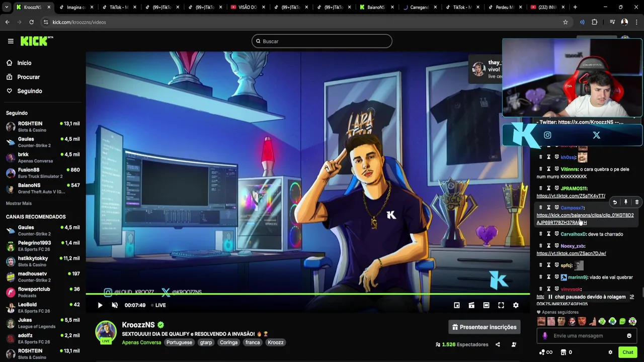Open Nooxy_zxb's TikTok link
This screenshot has width=644, height=362.
571,253
